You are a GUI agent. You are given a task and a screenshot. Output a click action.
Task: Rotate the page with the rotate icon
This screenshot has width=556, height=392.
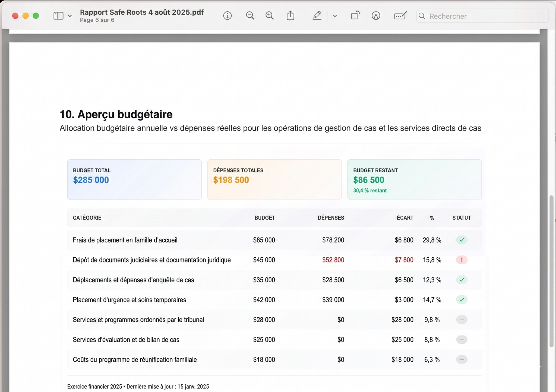point(355,15)
